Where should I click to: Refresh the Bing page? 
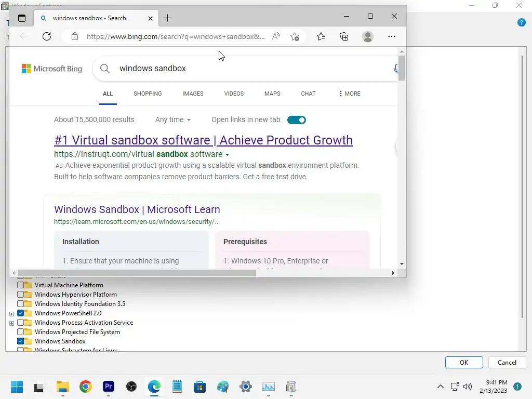47,36
